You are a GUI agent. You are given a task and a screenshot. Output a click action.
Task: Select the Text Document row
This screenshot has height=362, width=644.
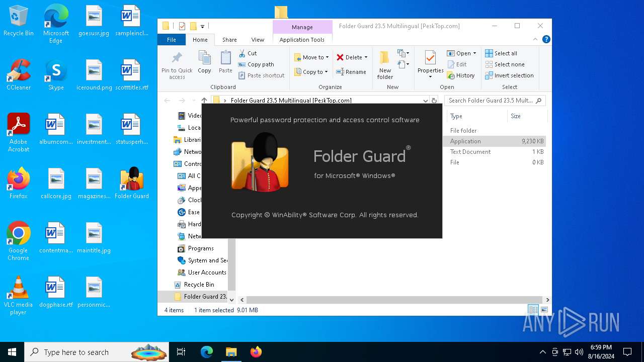click(494, 152)
